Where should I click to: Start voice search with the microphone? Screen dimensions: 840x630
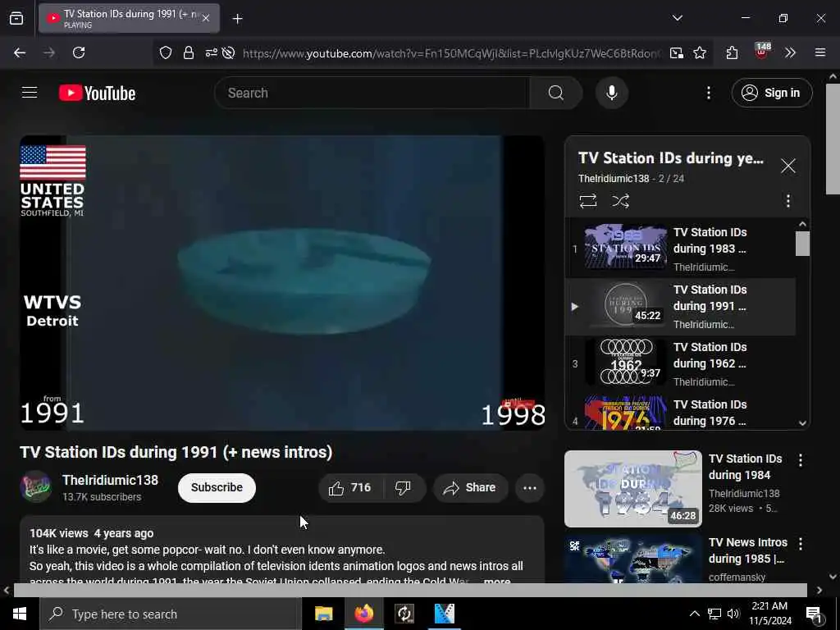[x=611, y=93]
